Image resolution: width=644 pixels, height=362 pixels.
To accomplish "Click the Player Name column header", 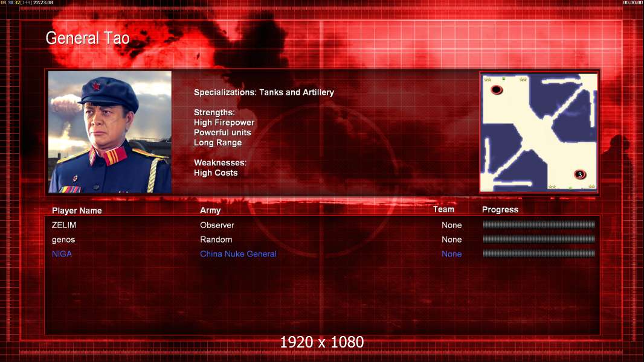I will pos(77,211).
